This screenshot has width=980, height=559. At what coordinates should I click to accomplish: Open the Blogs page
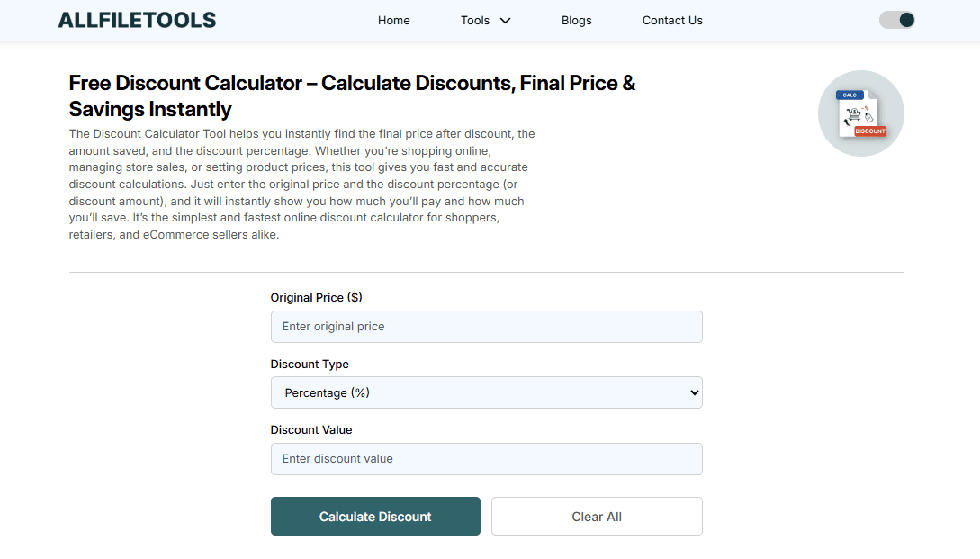pos(576,21)
